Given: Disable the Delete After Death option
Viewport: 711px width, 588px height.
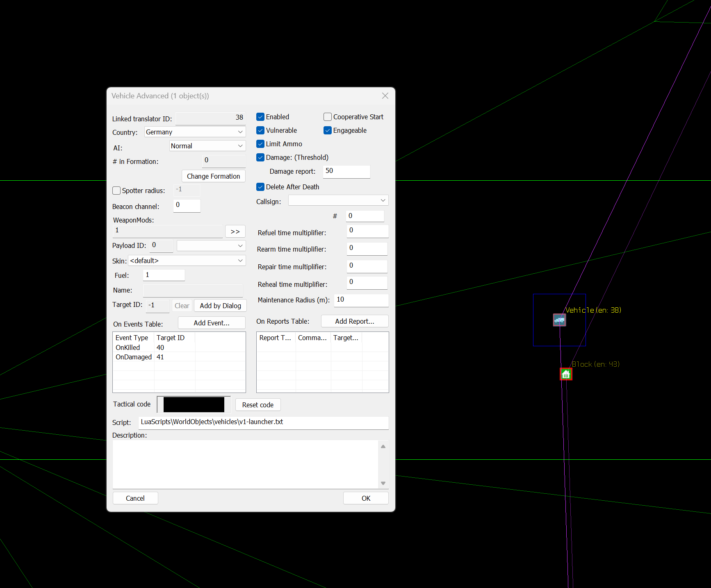Looking at the screenshot, I should pos(260,187).
